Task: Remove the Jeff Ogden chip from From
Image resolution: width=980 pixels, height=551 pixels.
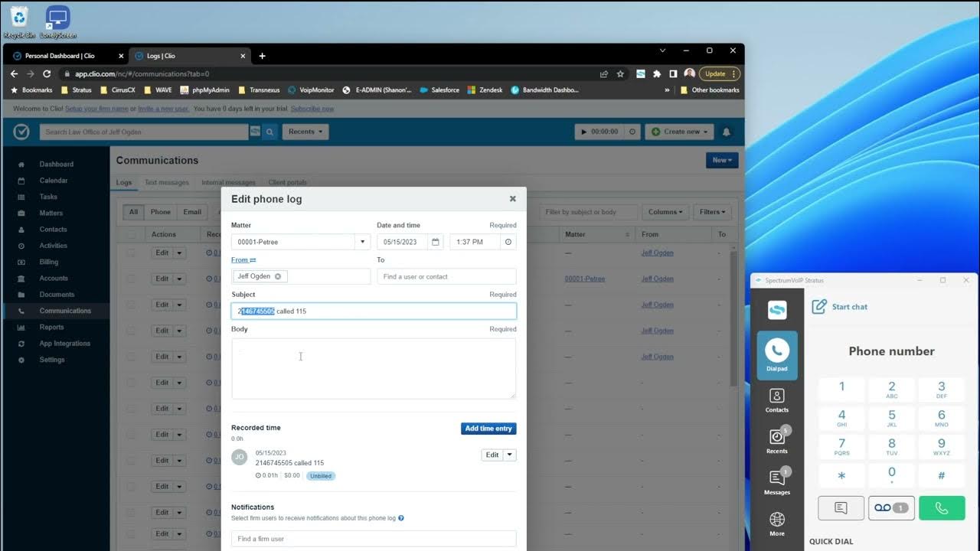Action: (278, 276)
